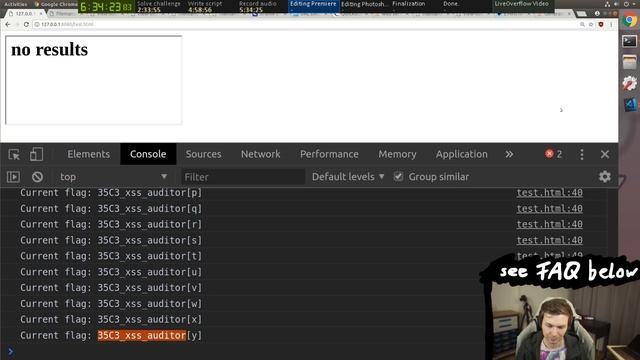Screen dimensions: 640x360
Task: Open Terminal from the dock
Action: coord(629,41)
